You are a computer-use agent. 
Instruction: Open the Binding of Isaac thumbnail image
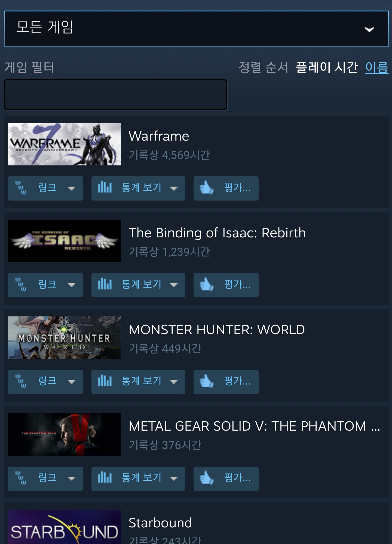pos(64,241)
